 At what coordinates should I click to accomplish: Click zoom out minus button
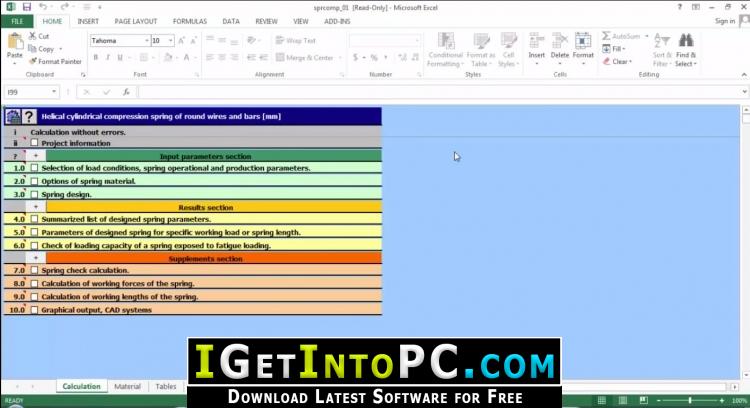[x=659, y=400]
